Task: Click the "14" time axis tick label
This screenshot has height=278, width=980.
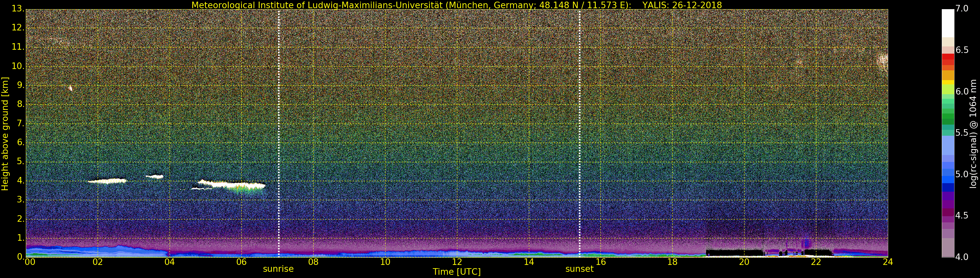Action: click(529, 262)
